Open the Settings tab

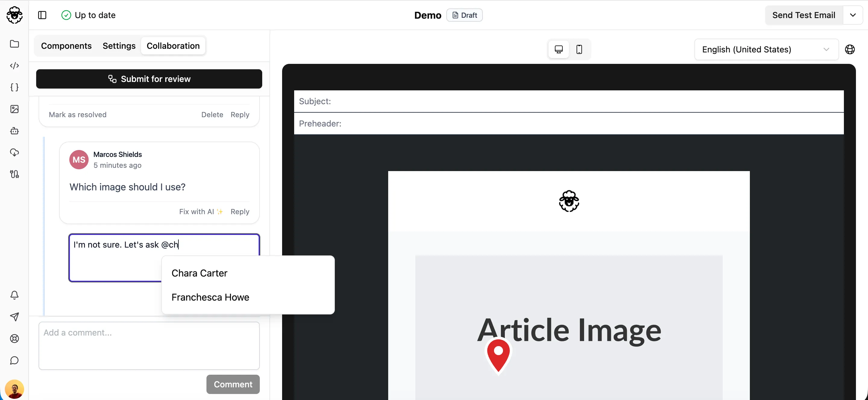119,46
